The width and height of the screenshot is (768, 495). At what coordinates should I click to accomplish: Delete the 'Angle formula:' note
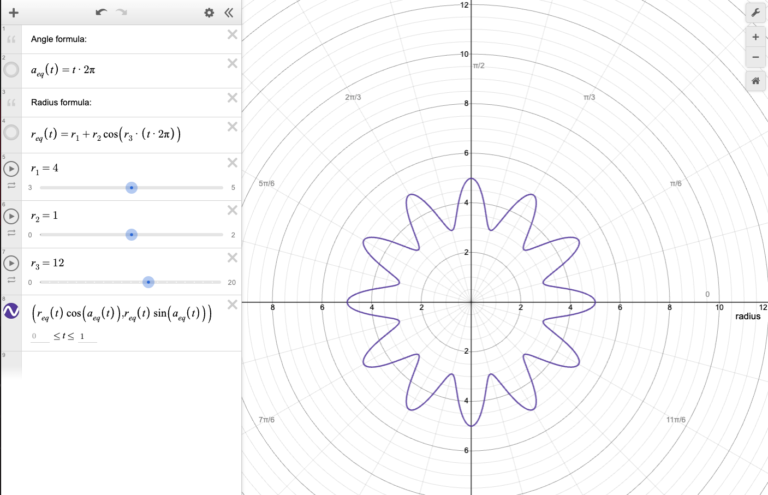(232, 35)
